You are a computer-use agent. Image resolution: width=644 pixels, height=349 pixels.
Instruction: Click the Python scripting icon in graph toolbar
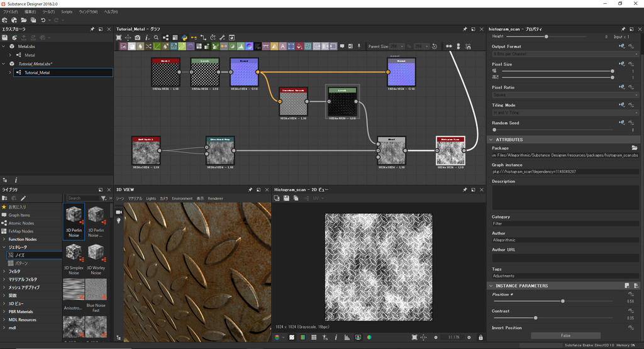pyautogui.click(x=184, y=37)
